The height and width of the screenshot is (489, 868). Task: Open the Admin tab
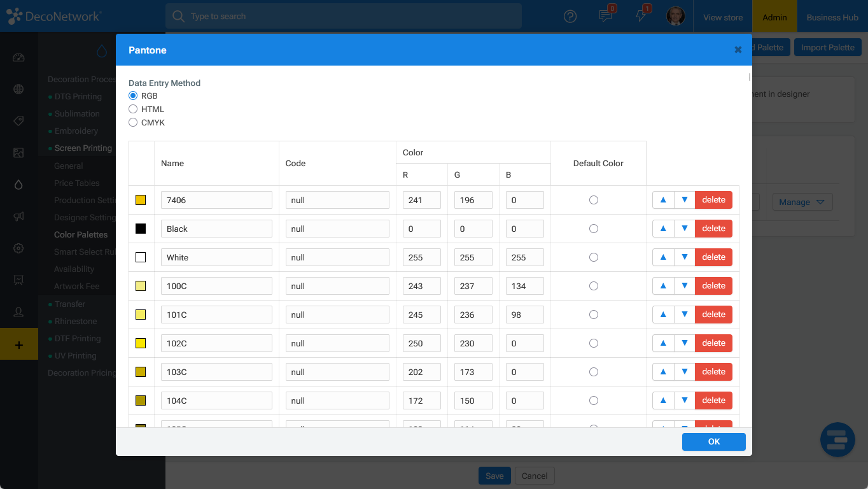click(x=774, y=17)
